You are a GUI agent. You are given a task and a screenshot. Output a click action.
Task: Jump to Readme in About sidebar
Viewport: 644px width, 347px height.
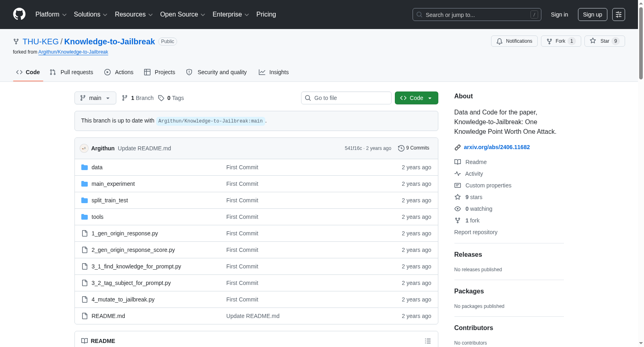tap(471, 162)
